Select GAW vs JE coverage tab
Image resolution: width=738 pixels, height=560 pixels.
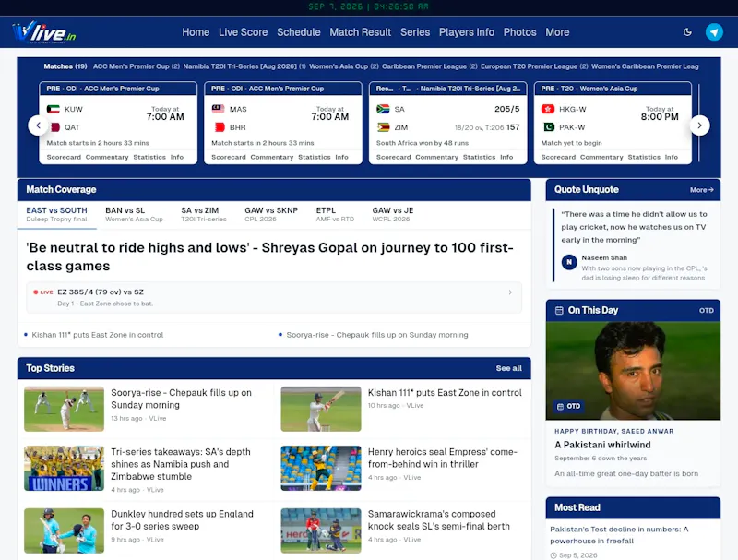(x=393, y=214)
